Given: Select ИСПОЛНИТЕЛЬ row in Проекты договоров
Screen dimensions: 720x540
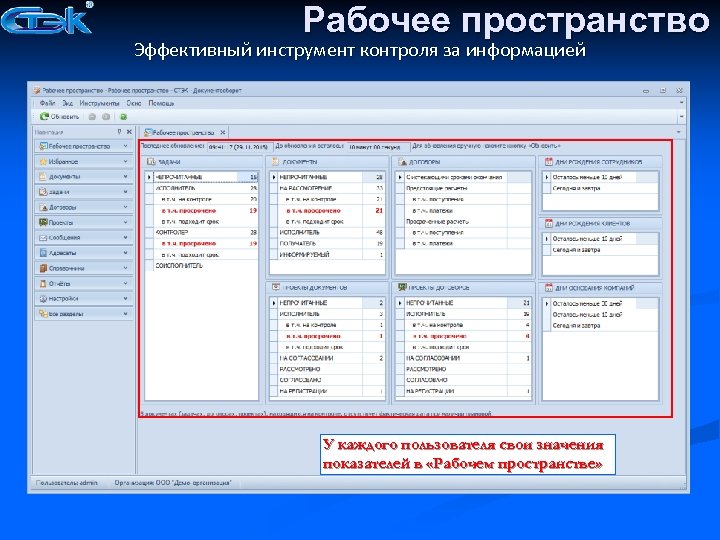Looking at the screenshot, I should [x=464, y=314].
